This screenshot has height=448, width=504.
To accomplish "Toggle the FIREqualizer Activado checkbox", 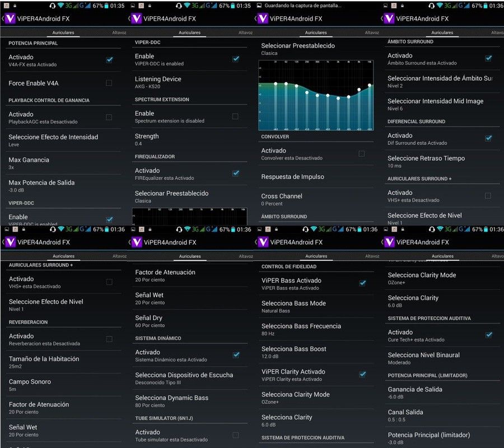I will [236, 174].
